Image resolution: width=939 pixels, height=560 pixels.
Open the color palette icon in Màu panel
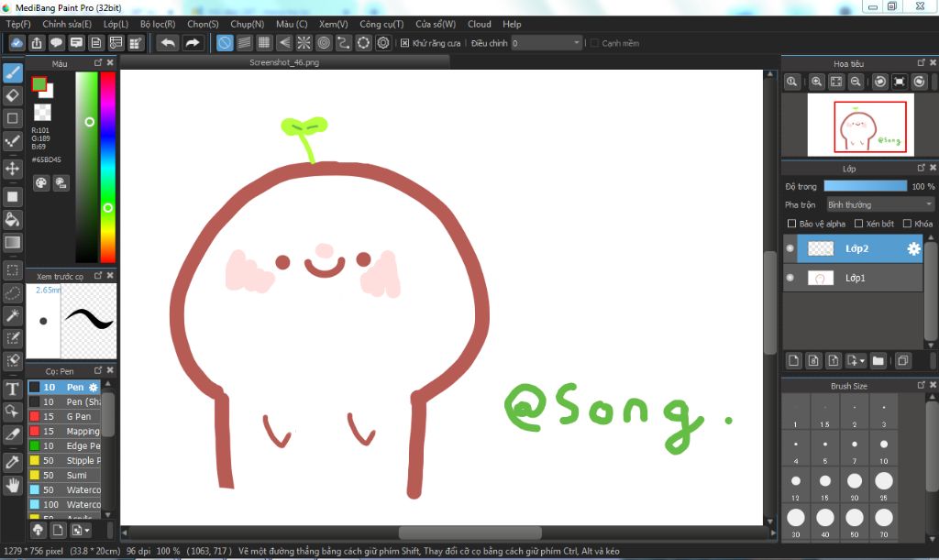(40, 183)
